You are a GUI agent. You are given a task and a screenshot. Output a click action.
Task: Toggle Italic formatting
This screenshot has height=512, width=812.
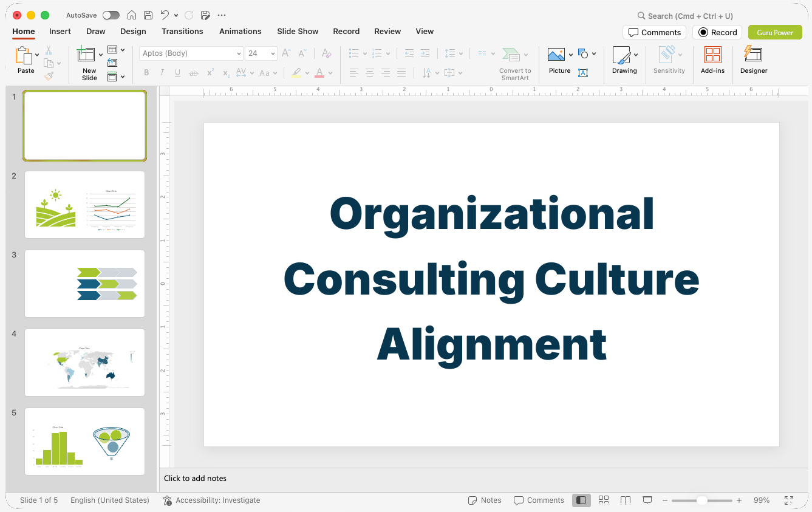pos(162,73)
